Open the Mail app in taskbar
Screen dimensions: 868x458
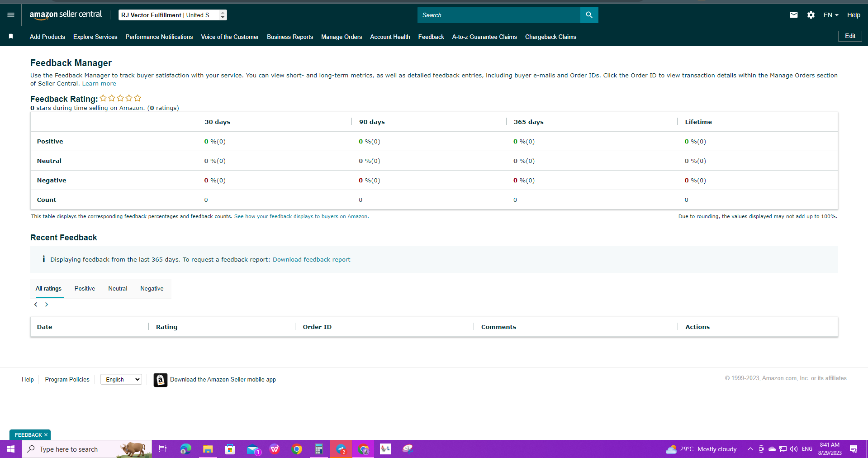[x=253, y=449]
